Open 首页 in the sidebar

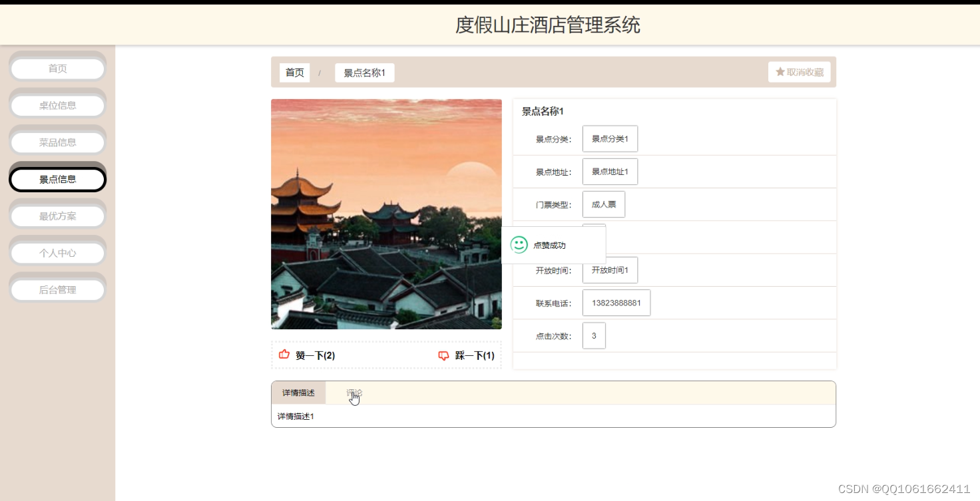pyautogui.click(x=58, y=69)
